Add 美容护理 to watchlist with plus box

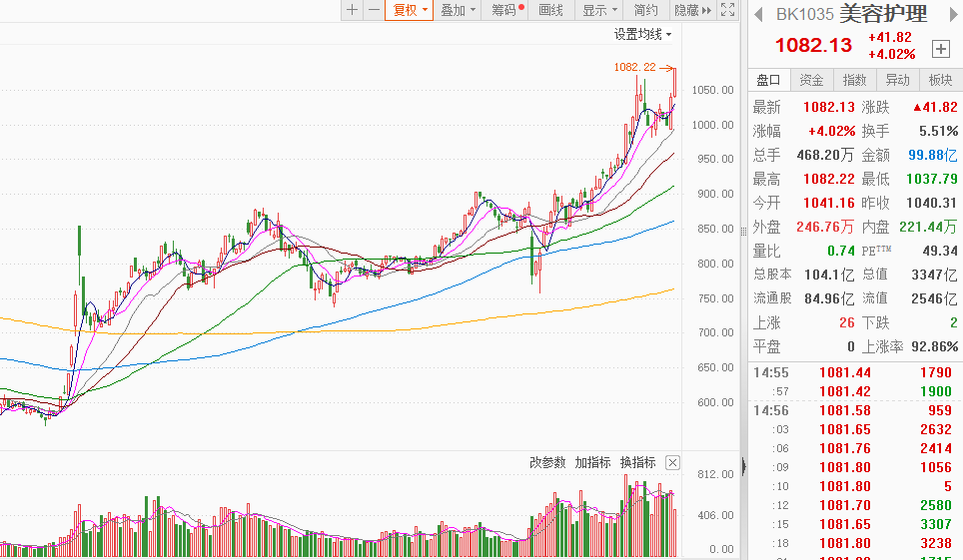click(940, 48)
